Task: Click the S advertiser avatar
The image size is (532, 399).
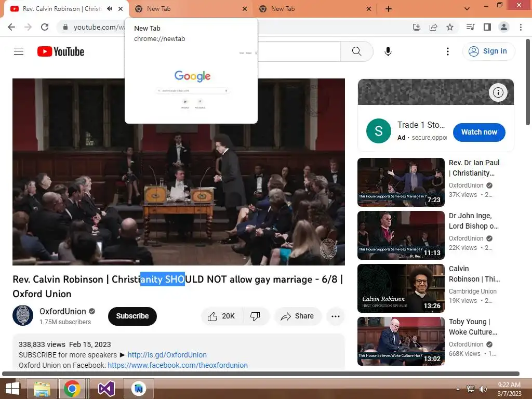Action: (379, 131)
